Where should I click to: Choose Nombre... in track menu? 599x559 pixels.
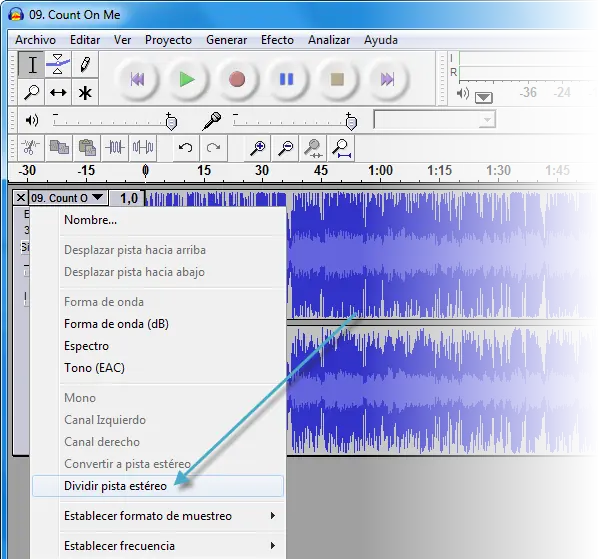[158, 220]
